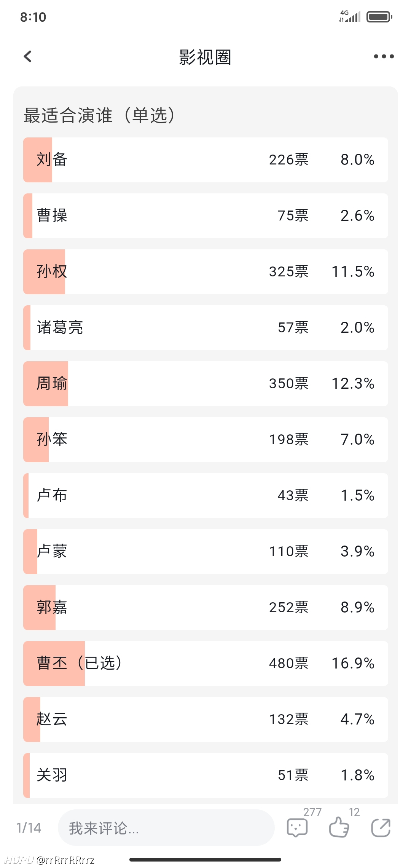
Task: Select the 孙权 poll option
Action: point(205,272)
